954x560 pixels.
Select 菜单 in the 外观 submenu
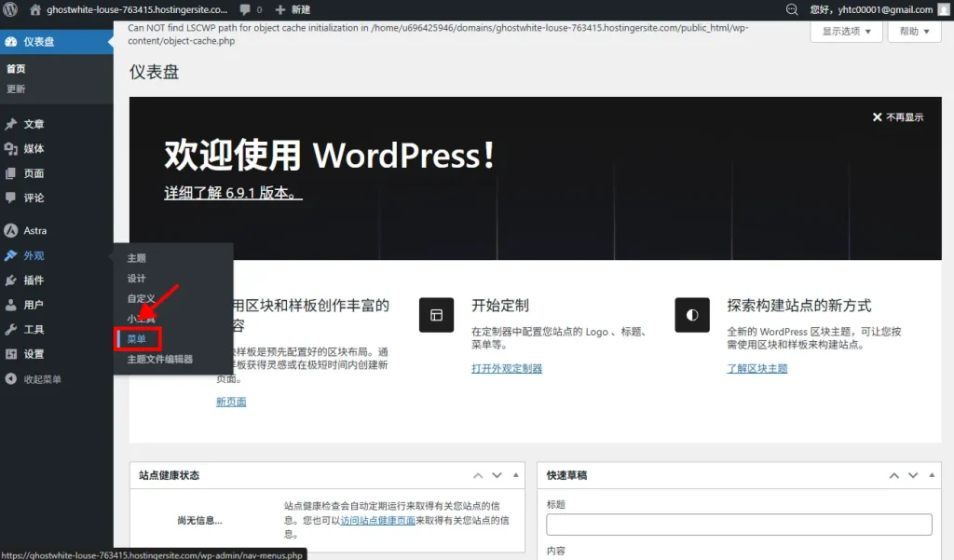(x=137, y=338)
